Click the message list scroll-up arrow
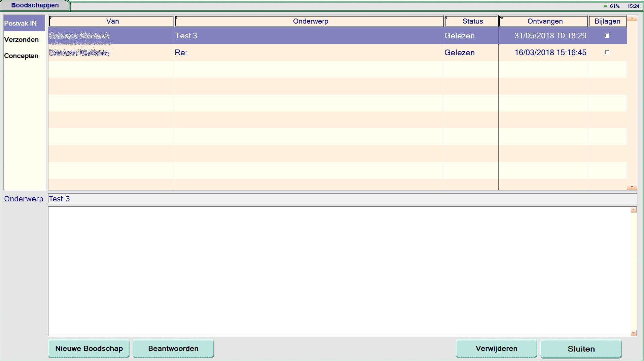Viewport: 644px width, 361px height. coord(632,18)
